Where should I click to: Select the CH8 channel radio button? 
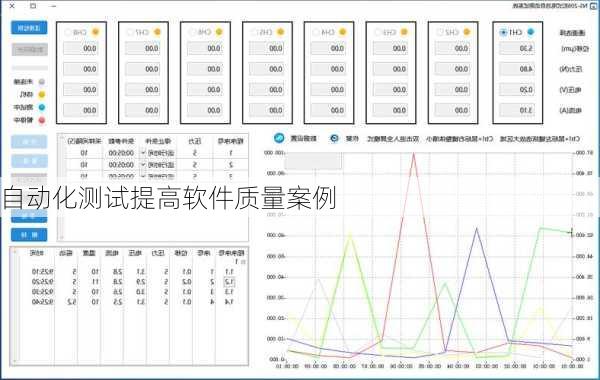point(68,33)
